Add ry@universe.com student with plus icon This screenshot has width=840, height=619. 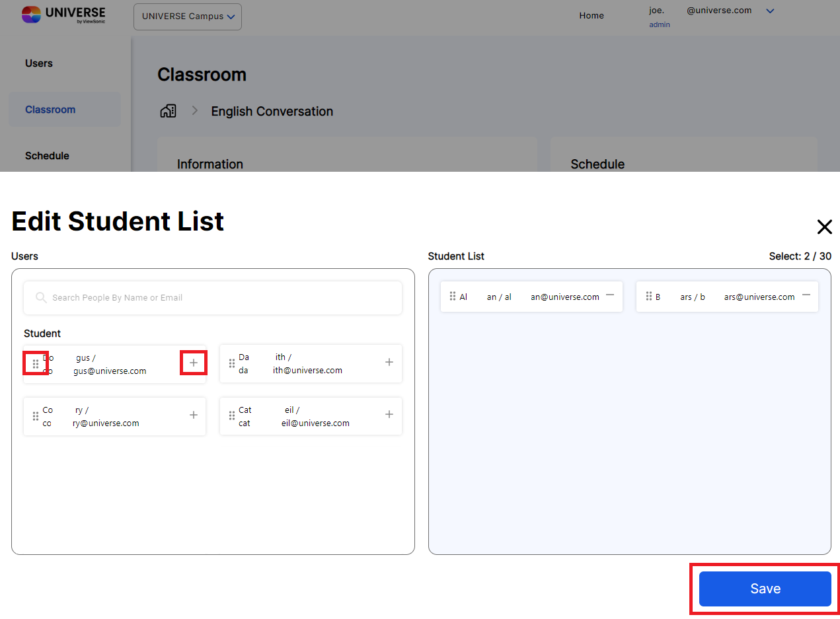pos(194,415)
